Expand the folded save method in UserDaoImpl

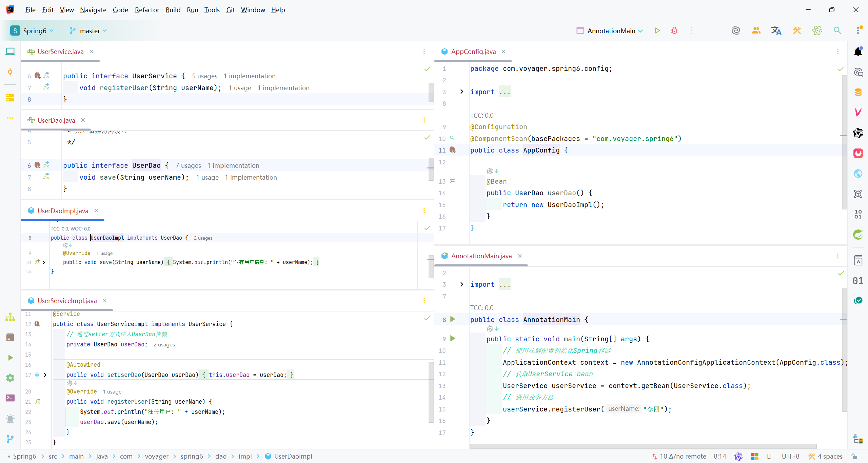[x=44, y=262]
